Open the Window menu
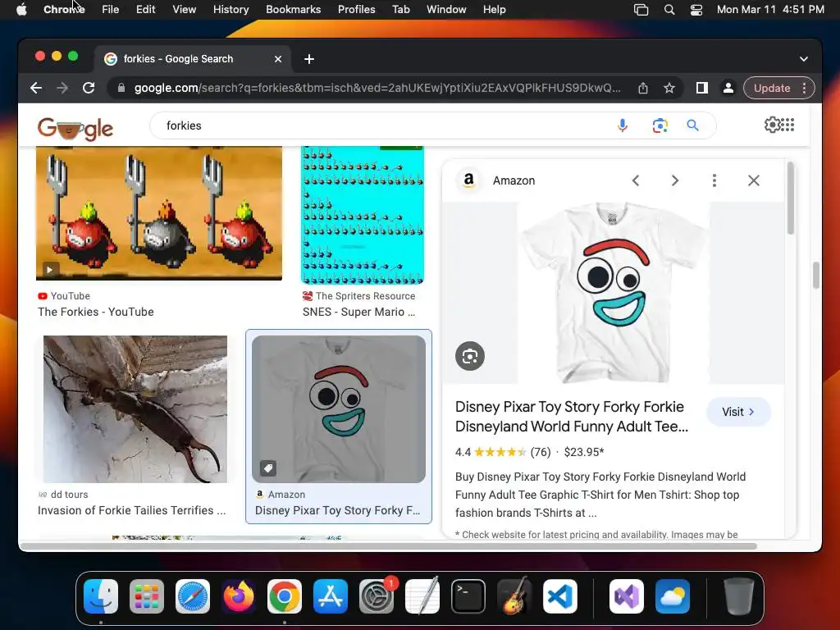This screenshot has height=630, width=840. click(446, 9)
